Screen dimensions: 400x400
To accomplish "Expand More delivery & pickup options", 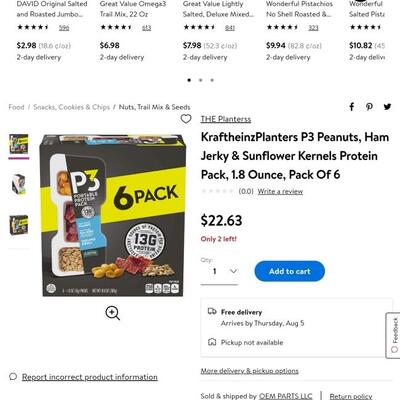I will [250, 371].
